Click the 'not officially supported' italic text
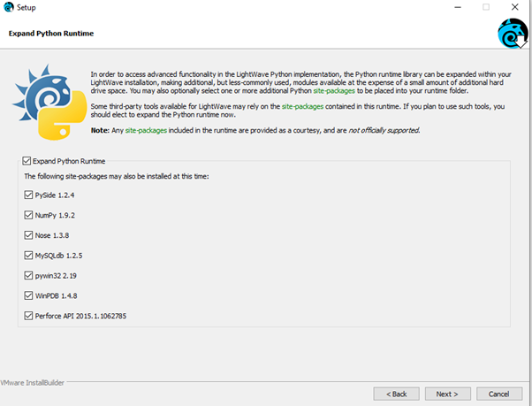Screen dimensions: 532x406 [x=384, y=130]
